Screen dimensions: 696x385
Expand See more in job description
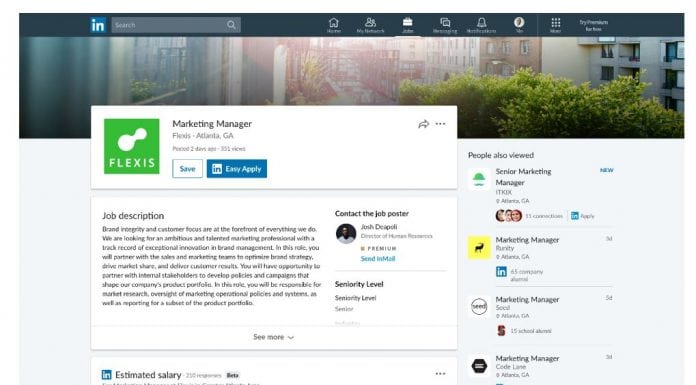273,337
